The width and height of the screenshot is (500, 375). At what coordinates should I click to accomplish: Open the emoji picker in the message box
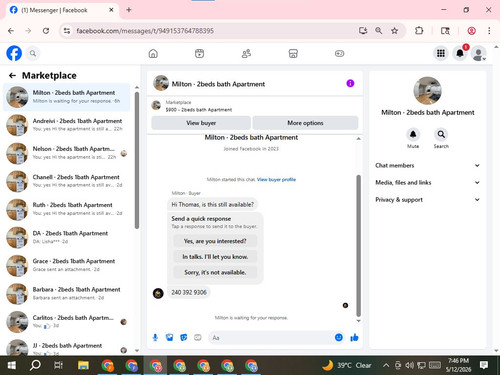click(339, 338)
